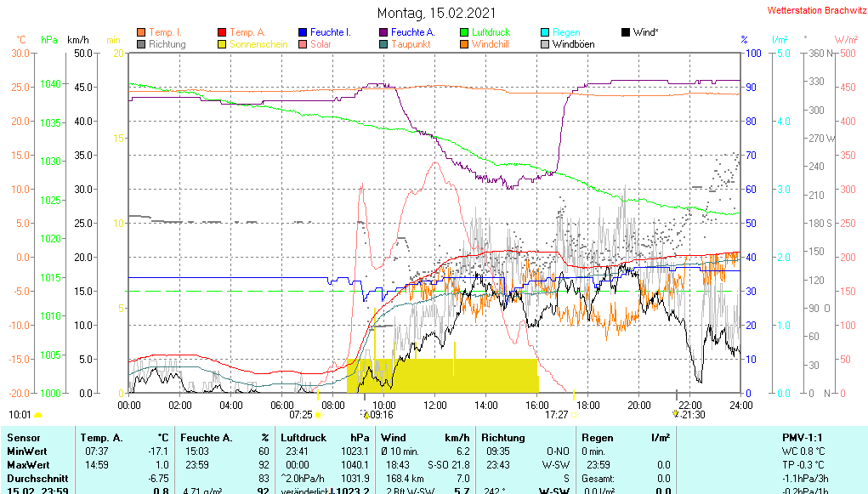Click the blue Feuchte I. legend swatch
Viewport: 868px width, 494px height.
303,32
